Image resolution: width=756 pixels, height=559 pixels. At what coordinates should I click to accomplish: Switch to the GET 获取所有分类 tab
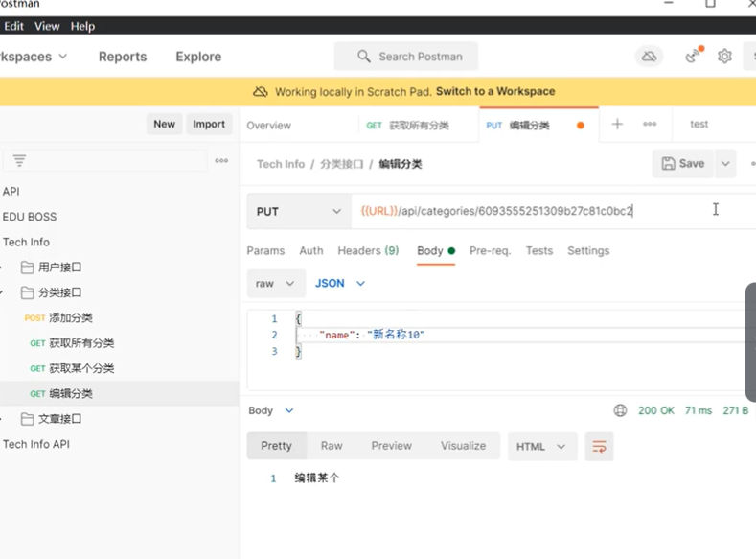point(407,126)
